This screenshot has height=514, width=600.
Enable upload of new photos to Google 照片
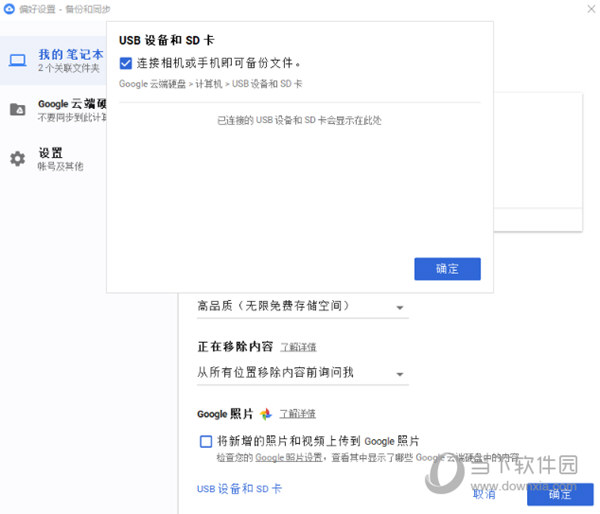point(206,441)
